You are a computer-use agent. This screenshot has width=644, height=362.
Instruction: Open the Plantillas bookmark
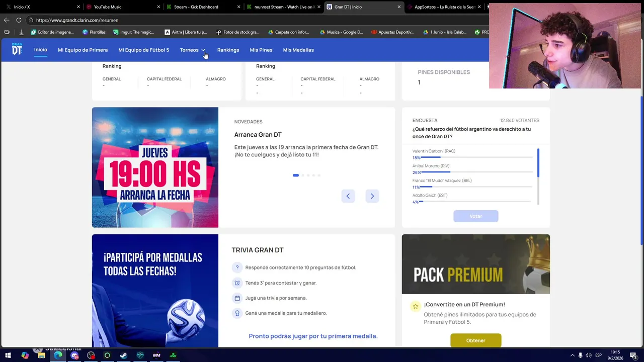coord(94,32)
